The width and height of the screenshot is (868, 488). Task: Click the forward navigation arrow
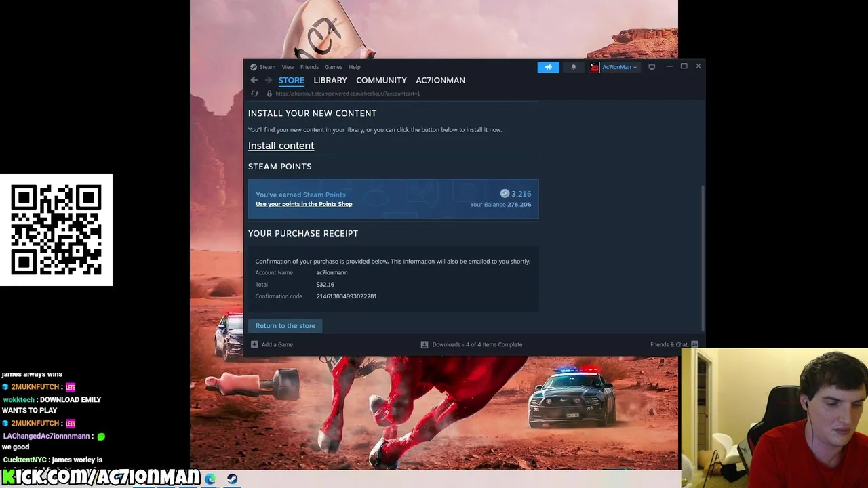coord(268,80)
